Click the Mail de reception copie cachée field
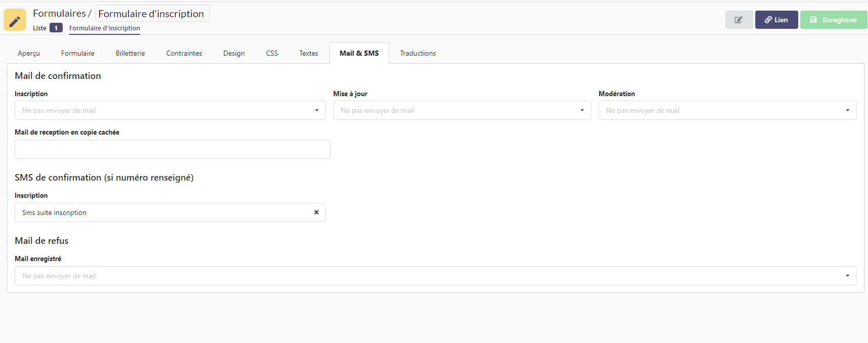 click(x=172, y=149)
